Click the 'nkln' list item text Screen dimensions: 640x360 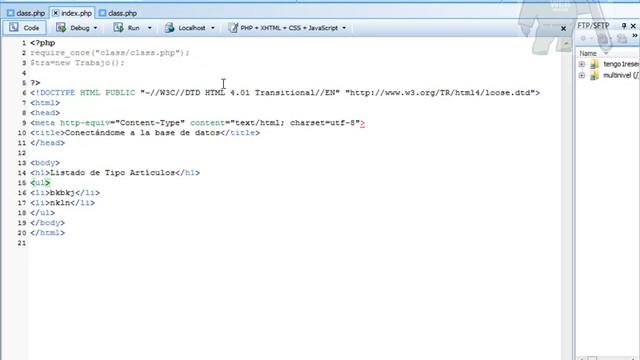(x=60, y=203)
